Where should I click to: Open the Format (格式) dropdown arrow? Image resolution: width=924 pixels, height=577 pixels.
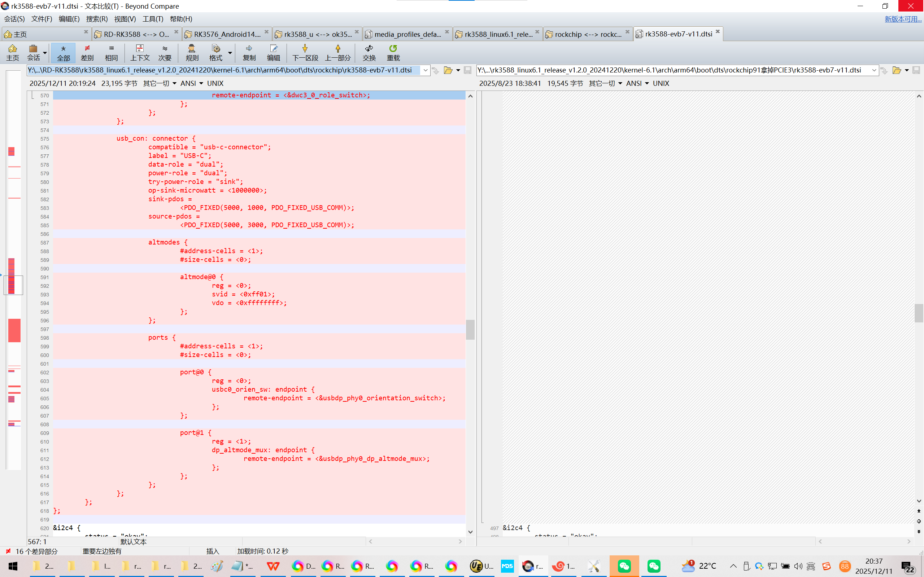[x=230, y=53]
